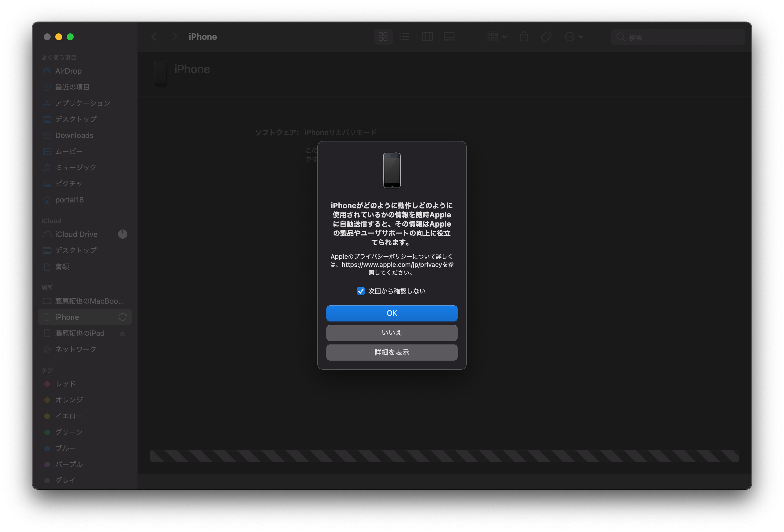Eject 藤原拓也のiPad from sidebar

[122, 333]
